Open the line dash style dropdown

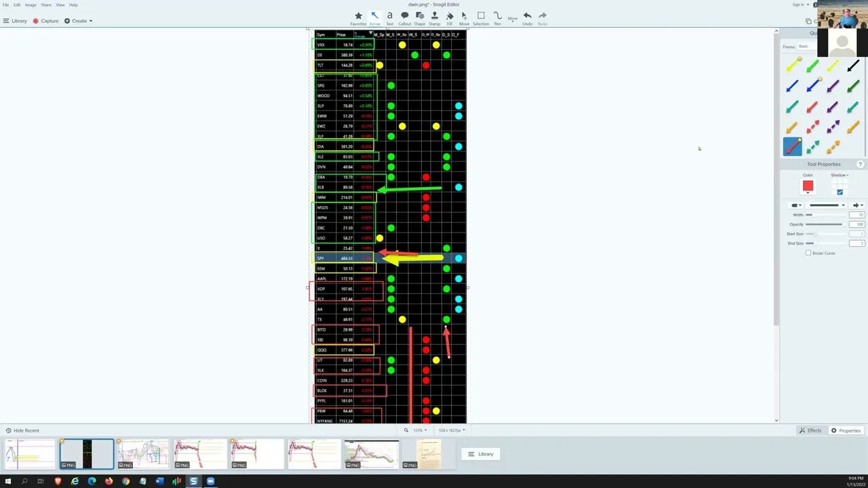point(827,205)
